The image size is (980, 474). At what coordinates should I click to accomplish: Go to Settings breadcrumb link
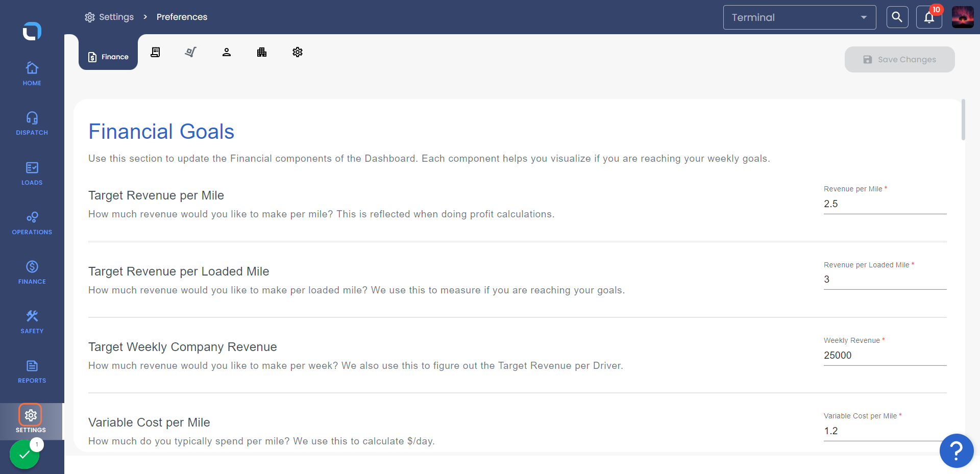tap(109, 17)
